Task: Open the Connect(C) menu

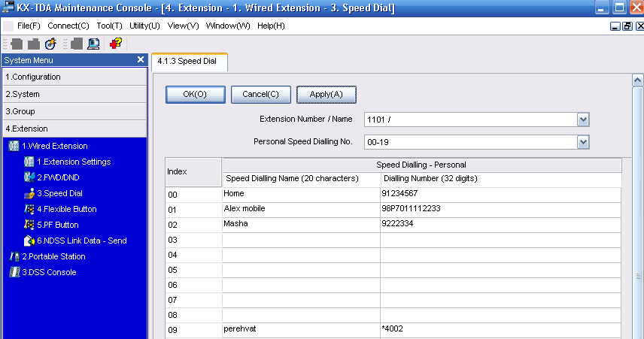Action: (x=68, y=26)
